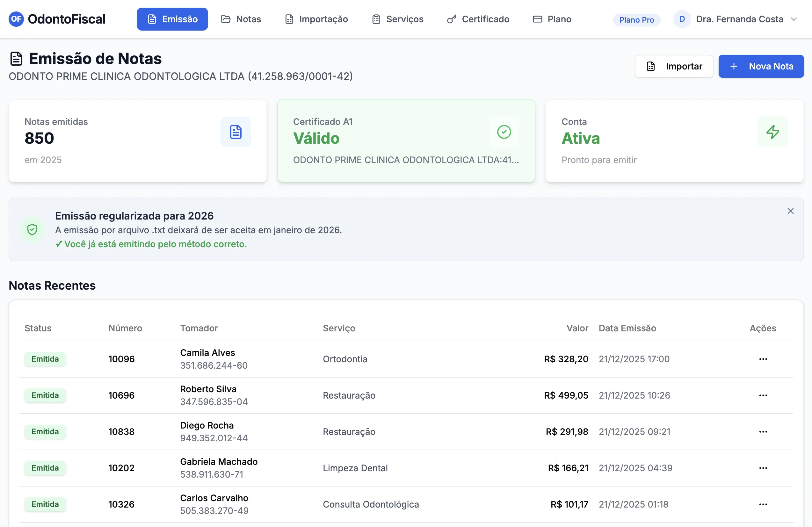Open actions menu for note 10096

(x=763, y=359)
